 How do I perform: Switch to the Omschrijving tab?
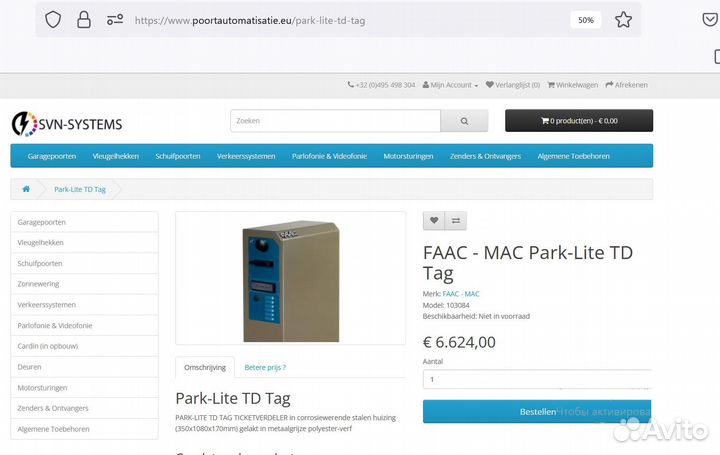point(205,367)
